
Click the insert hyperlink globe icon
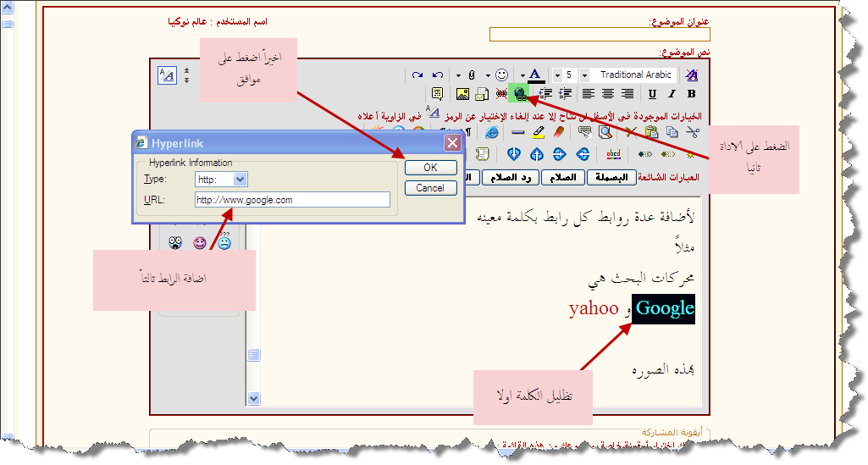pyautogui.click(x=518, y=94)
